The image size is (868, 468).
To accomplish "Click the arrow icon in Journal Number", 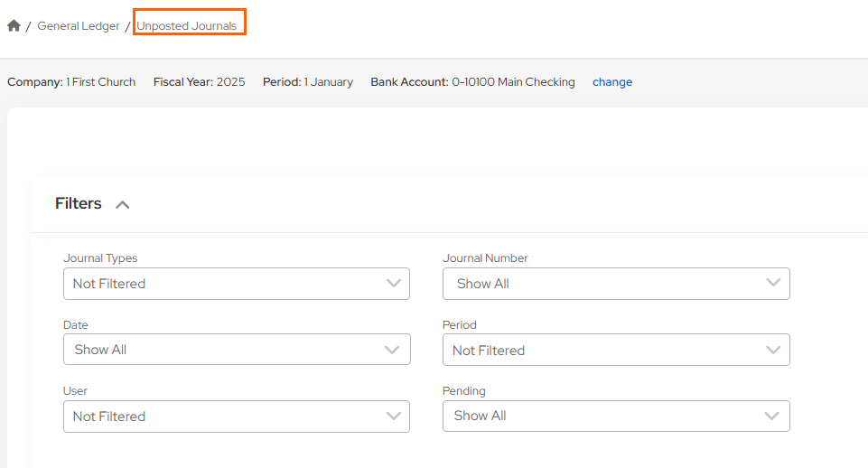I will [773, 283].
